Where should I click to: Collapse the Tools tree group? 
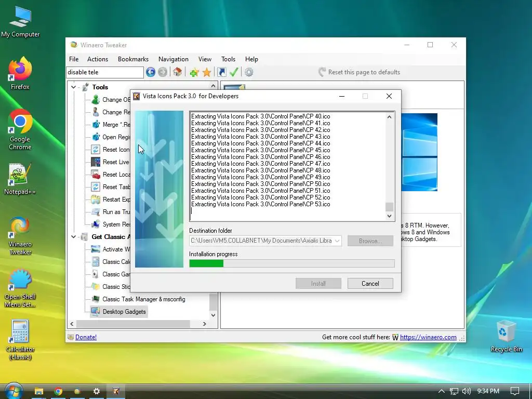pyautogui.click(x=73, y=87)
